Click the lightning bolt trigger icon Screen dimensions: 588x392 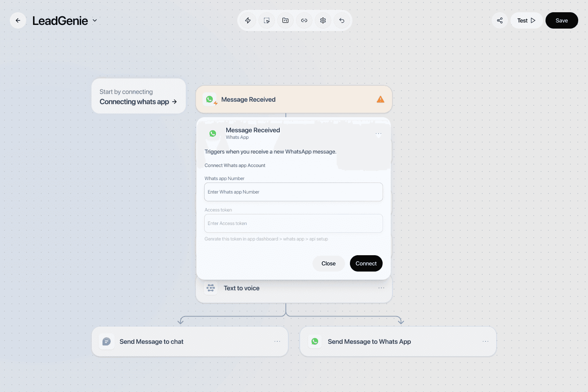coord(248,20)
